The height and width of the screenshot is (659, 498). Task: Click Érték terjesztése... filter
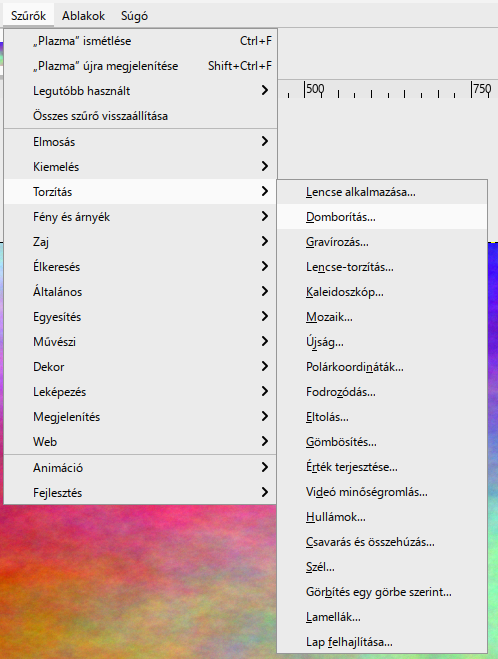pos(382,467)
